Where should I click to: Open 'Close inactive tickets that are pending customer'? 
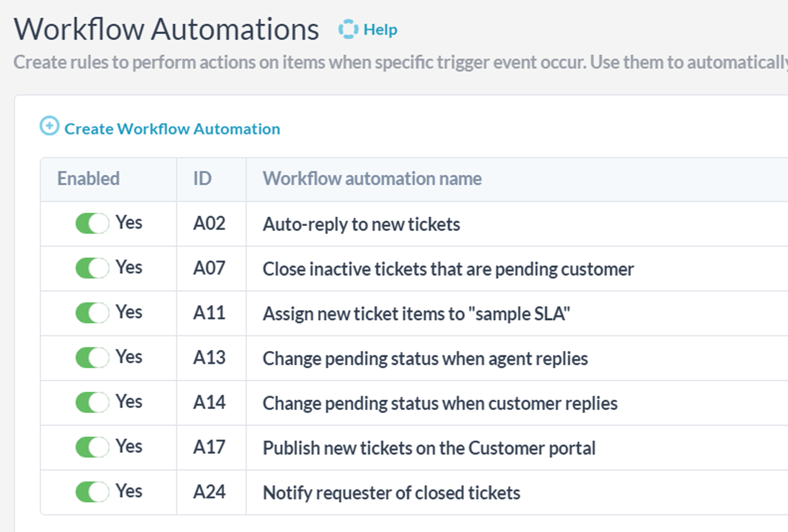[x=448, y=269]
